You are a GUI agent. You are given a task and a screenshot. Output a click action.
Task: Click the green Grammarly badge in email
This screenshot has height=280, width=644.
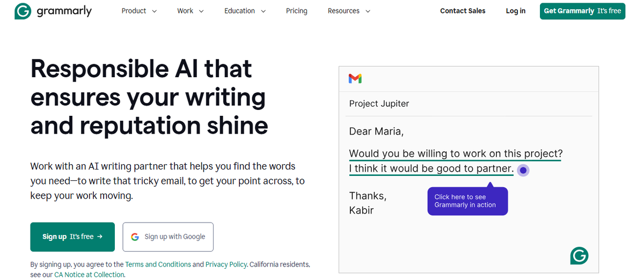[579, 256]
